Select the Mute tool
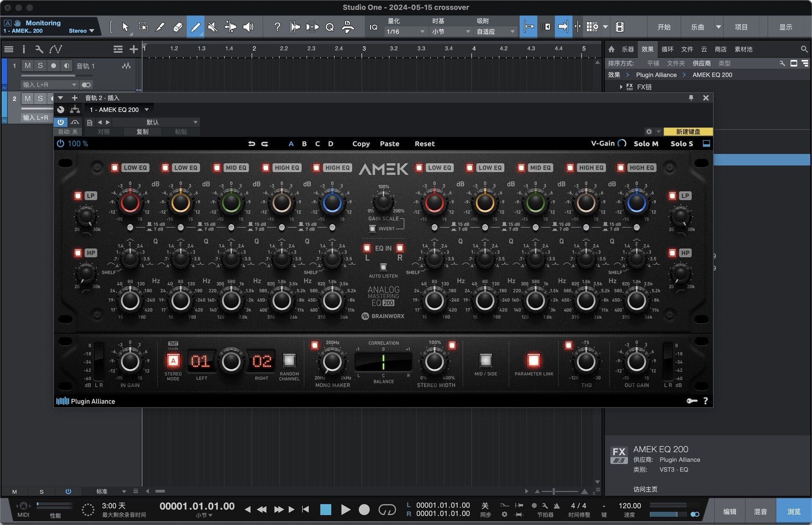 point(213,27)
